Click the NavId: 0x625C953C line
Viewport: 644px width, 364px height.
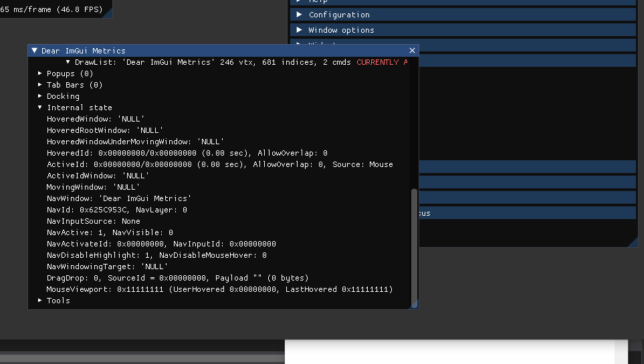(116, 210)
